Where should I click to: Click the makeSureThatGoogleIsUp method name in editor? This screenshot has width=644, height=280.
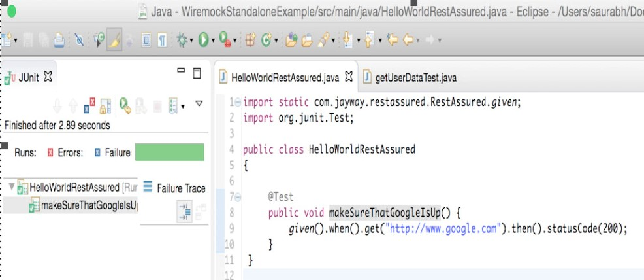tap(385, 213)
